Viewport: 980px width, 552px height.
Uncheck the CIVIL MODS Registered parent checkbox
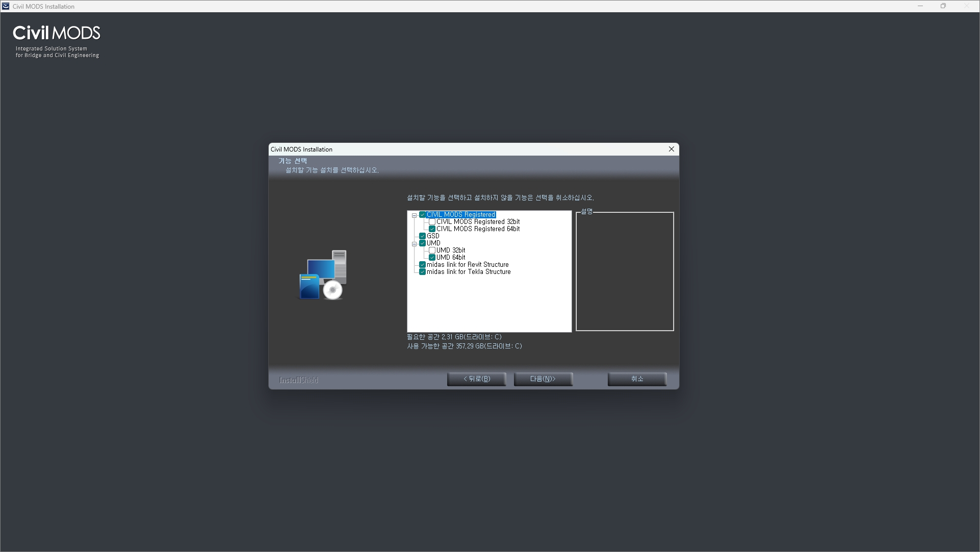tap(422, 215)
